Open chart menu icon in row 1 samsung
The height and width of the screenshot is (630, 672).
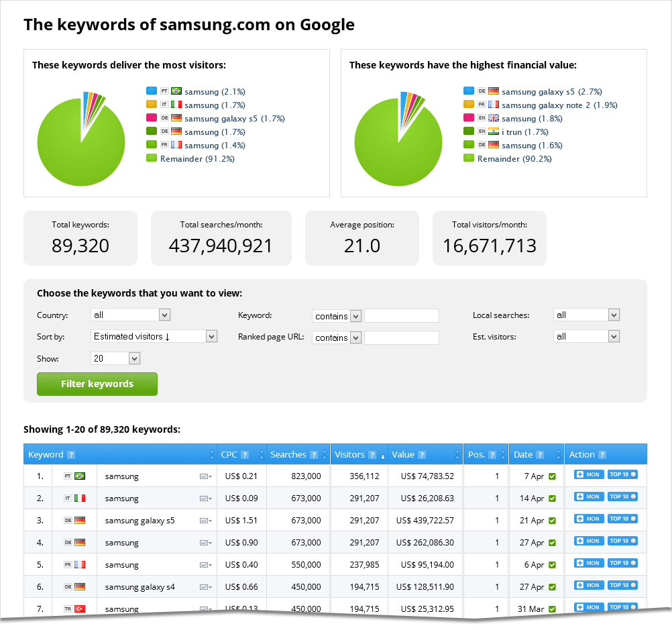(x=206, y=476)
